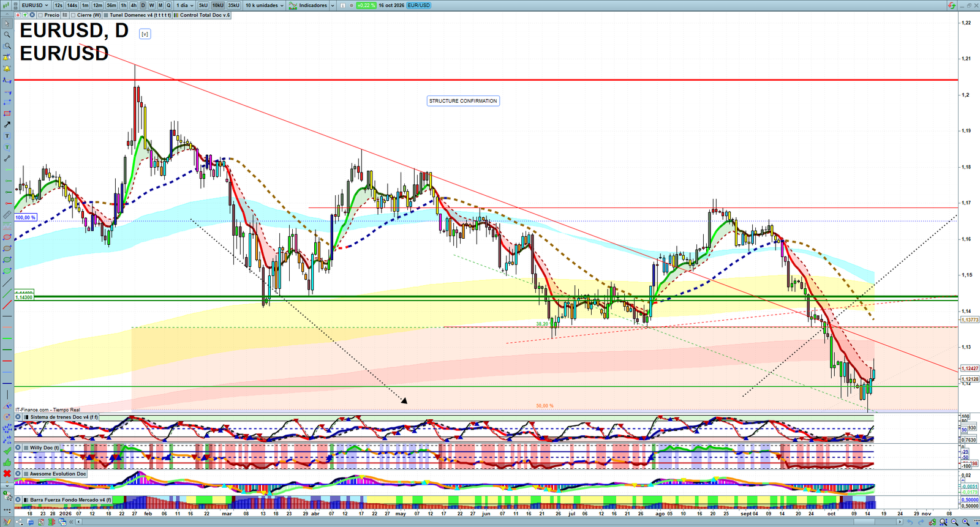
Task: Switch to the 144s timeframe
Action: click(x=72, y=6)
